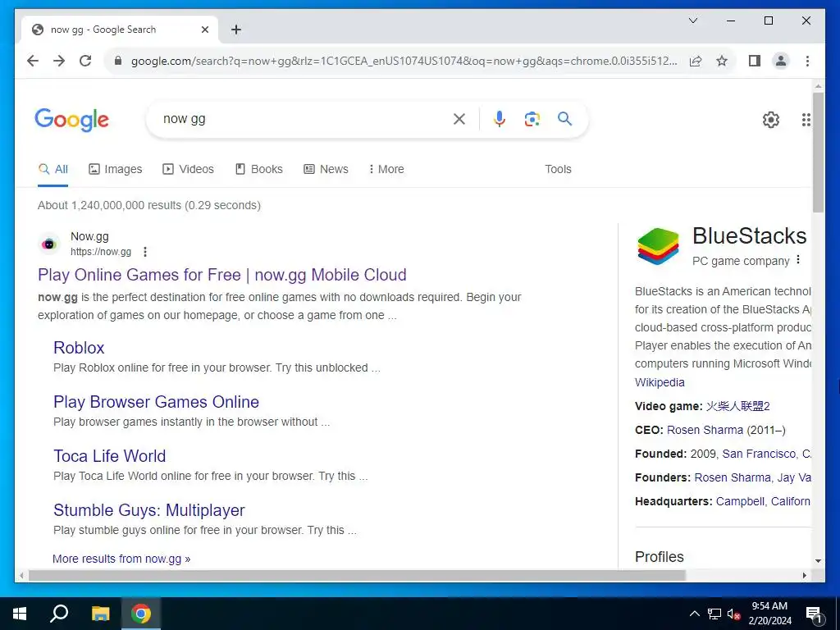Bookmark this page with the star
The image size is (840, 630).
(722, 61)
